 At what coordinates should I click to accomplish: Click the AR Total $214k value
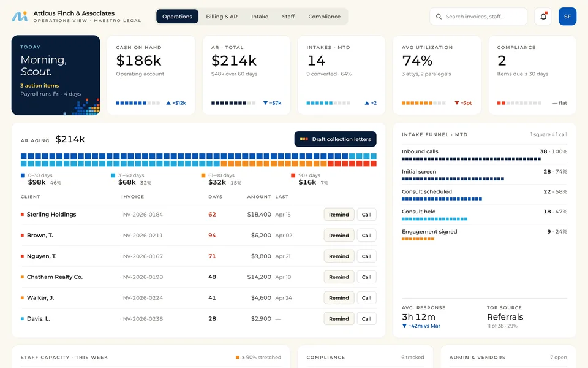click(x=233, y=61)
